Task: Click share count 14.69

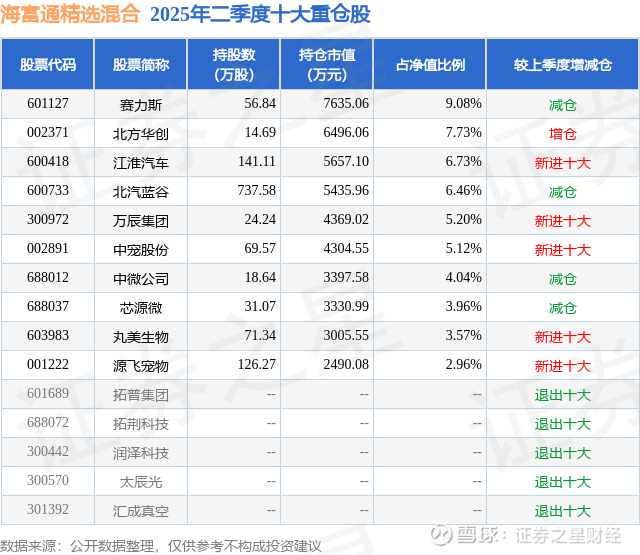Action: pyautogui.click(x=260, y=133)
